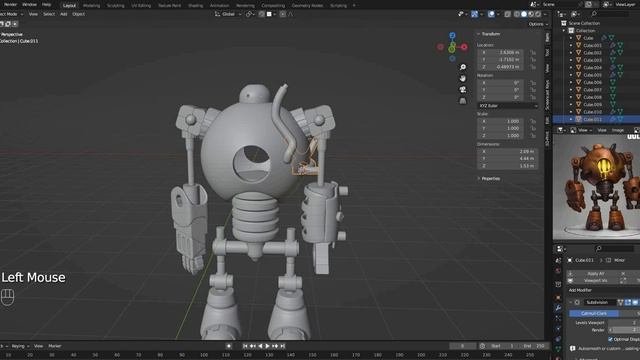Image resolution: width=640 pixels, height=360 pixels.
Task: Open the XYZ Euler rotation mode dropdown
Action: (508, 106)
